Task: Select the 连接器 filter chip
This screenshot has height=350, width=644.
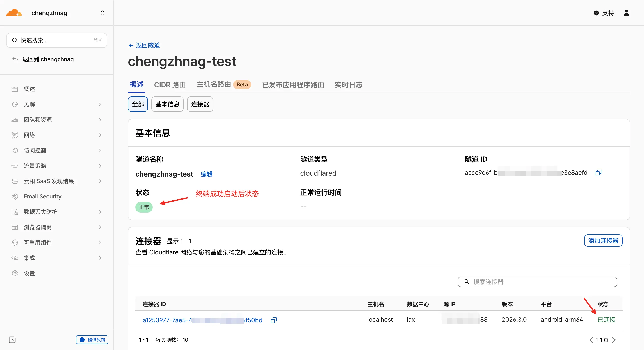Action: [200, 104]
